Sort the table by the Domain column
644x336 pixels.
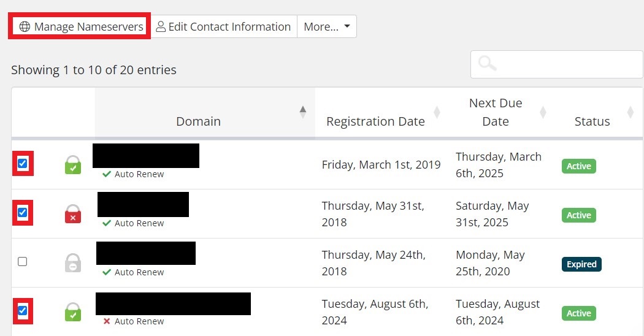[199, 121]
